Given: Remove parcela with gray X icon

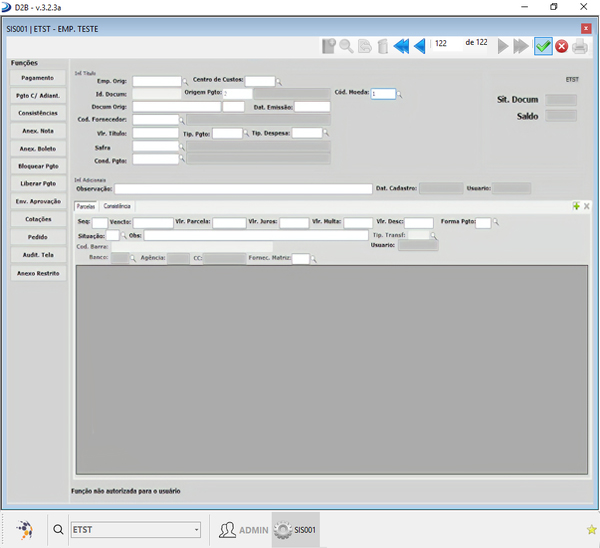Looking at the screenshot, I should coord(586,206).
